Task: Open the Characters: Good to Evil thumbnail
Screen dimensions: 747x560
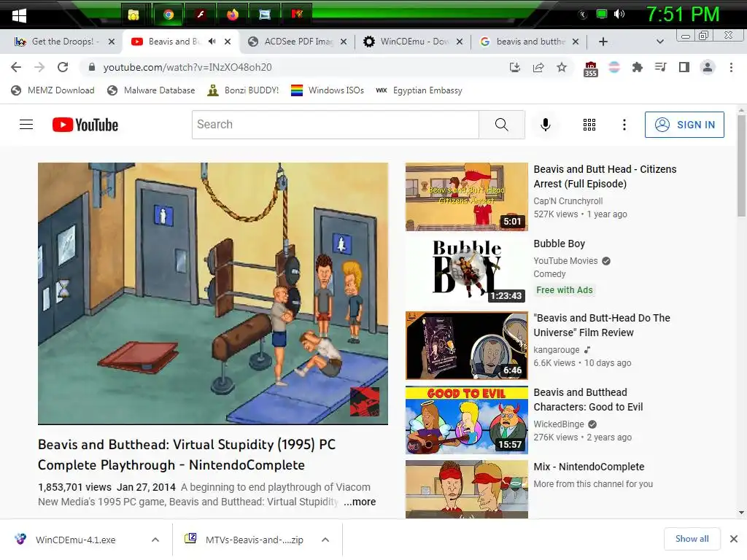Action: [x=466, y=420]
